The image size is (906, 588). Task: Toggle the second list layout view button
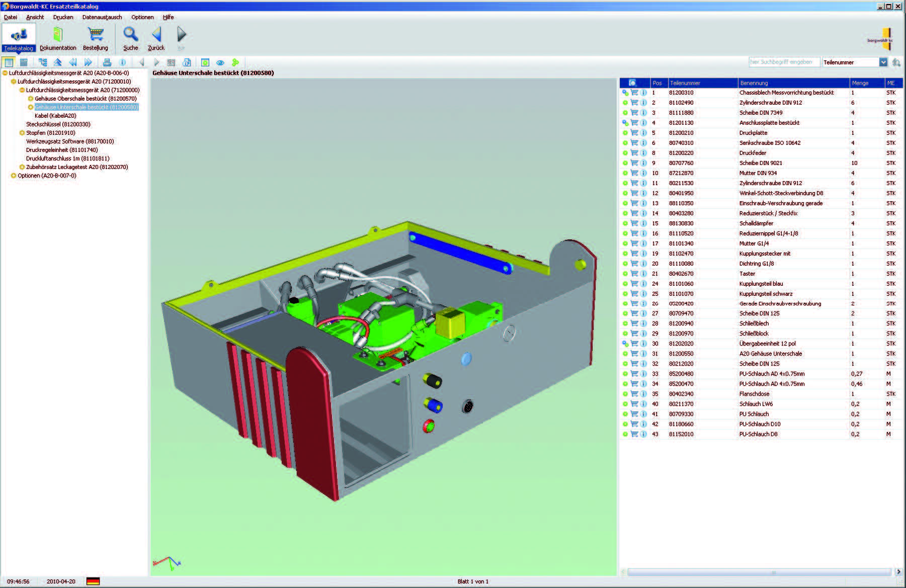click(x=24, y=62)
